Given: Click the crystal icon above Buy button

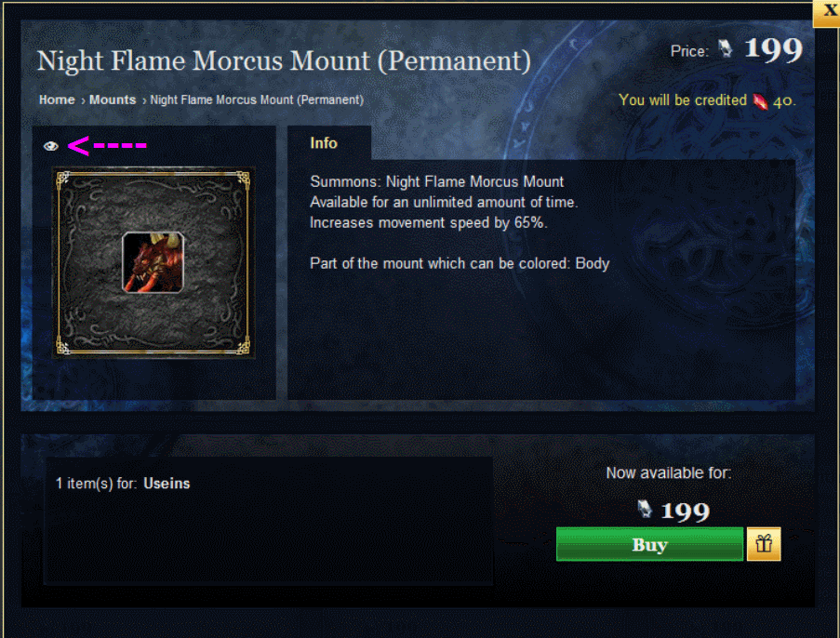Looking at the screenshot, I should 645,510.
